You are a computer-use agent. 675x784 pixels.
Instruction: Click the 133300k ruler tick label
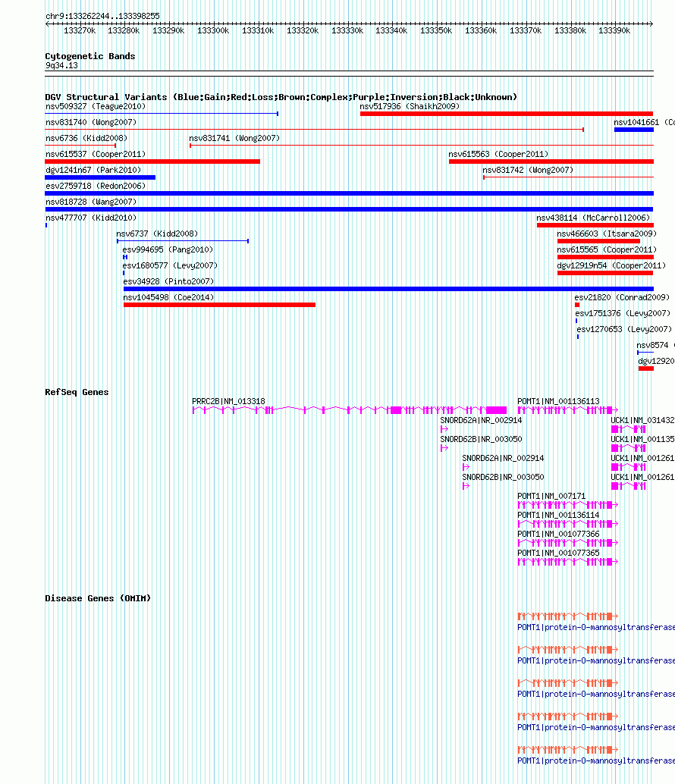[x=213, y=31]
